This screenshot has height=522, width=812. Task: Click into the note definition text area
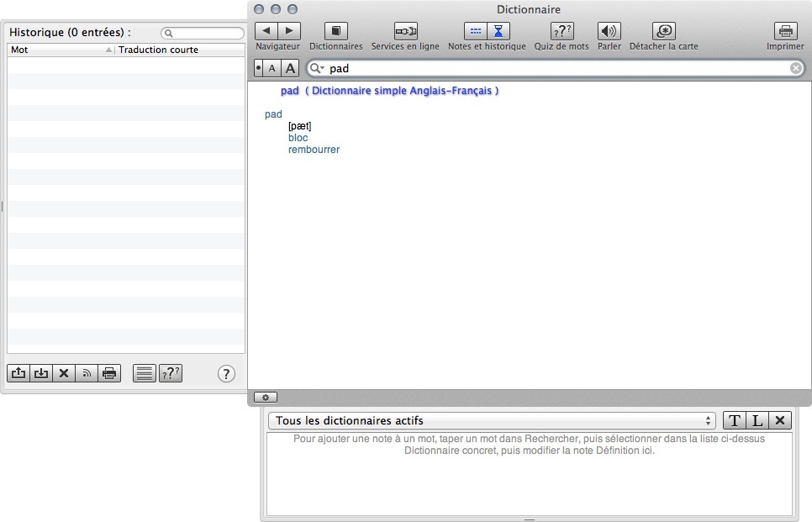530,474
